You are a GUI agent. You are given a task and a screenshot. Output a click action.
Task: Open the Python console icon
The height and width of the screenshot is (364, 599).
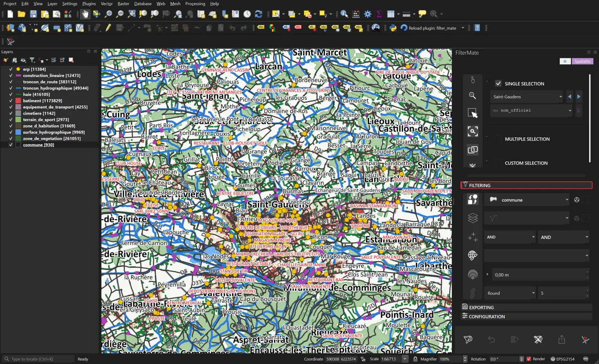393,28
